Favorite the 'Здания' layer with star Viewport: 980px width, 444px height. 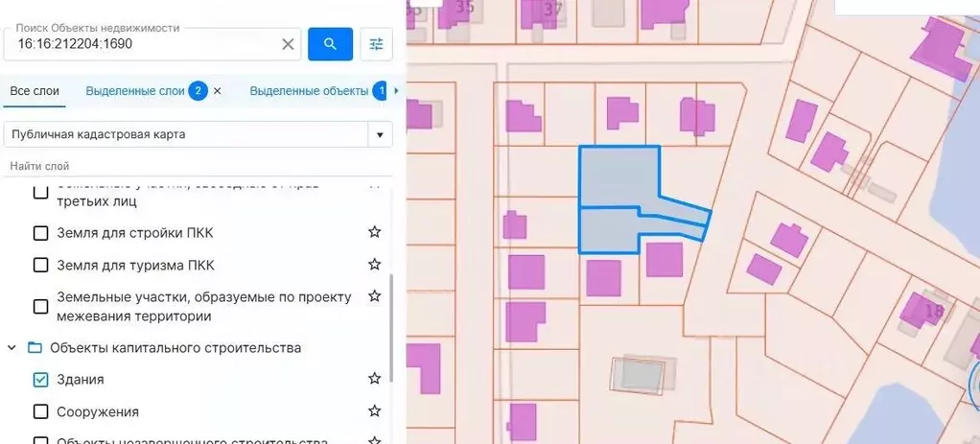(375, 379)
